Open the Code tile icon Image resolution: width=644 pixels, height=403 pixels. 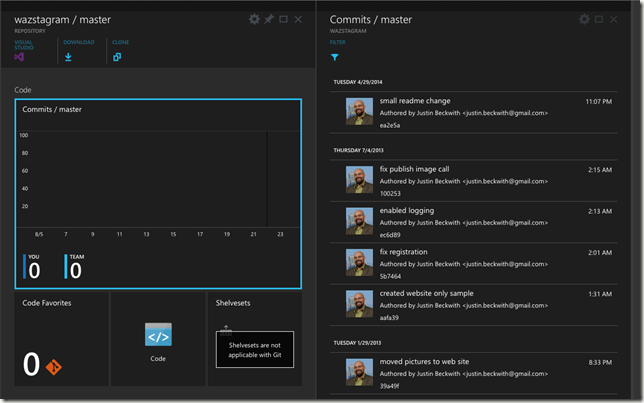(158, 334)
